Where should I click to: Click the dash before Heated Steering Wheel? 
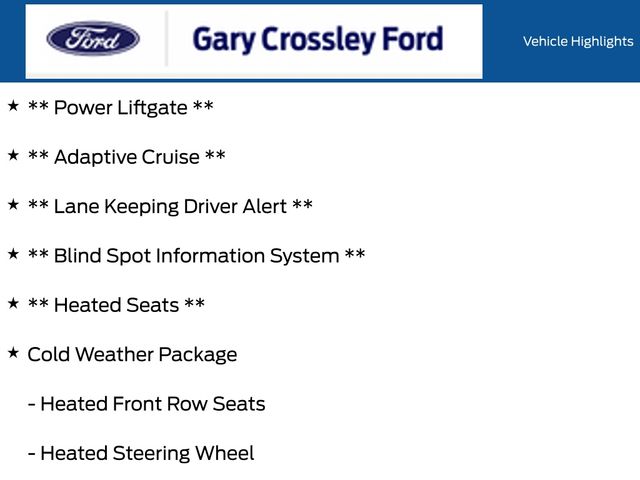pyautogui.click(x=32, y=453)
